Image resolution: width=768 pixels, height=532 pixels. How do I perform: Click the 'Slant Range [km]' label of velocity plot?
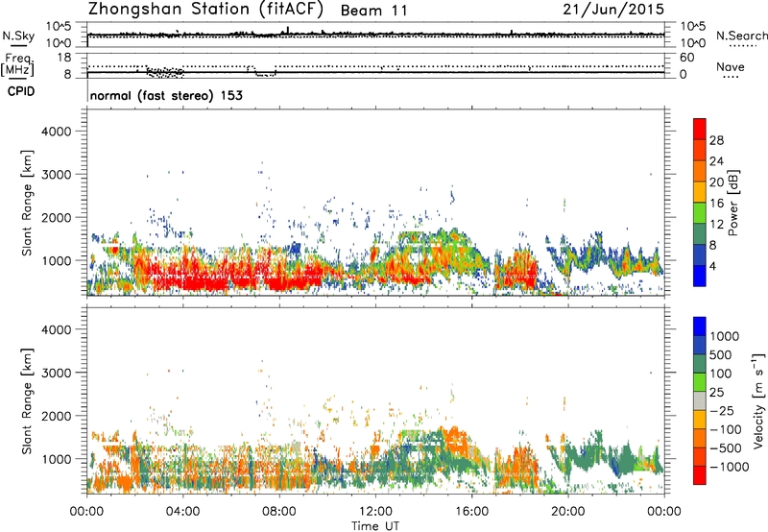(x=27, y=401)
